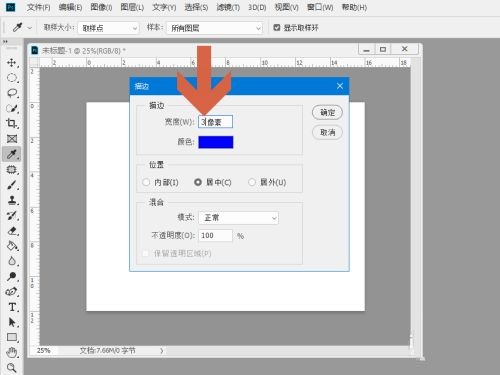Open the stroke 颜色 blue swatch
The height and width of the screenshot is (375, 500).
tap(216, 142)
